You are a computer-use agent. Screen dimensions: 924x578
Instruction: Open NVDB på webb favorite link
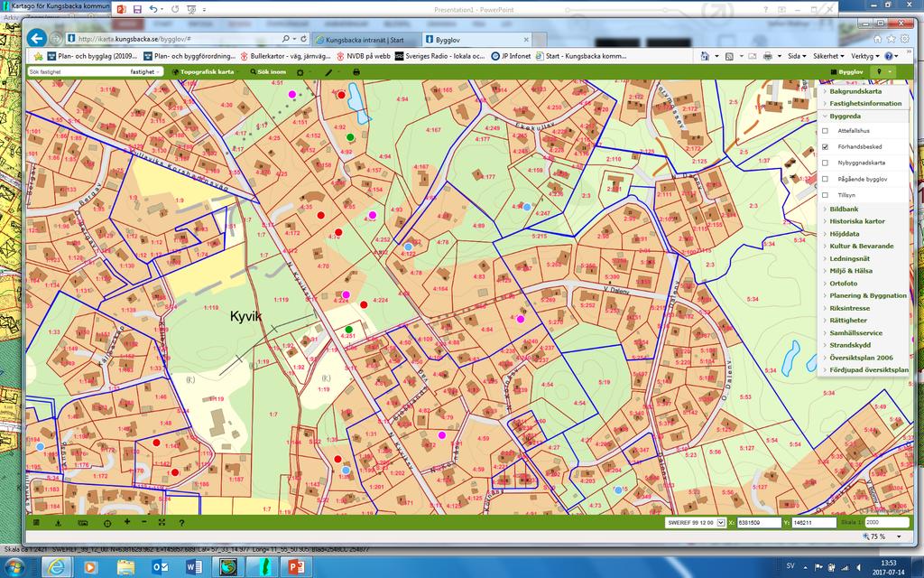pos(364,56)
